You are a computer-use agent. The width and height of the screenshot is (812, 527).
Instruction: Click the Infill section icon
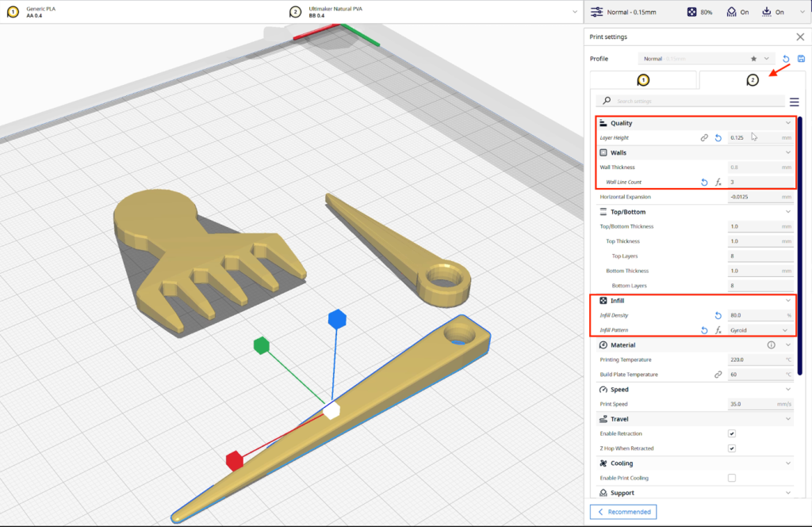point(603,301)
